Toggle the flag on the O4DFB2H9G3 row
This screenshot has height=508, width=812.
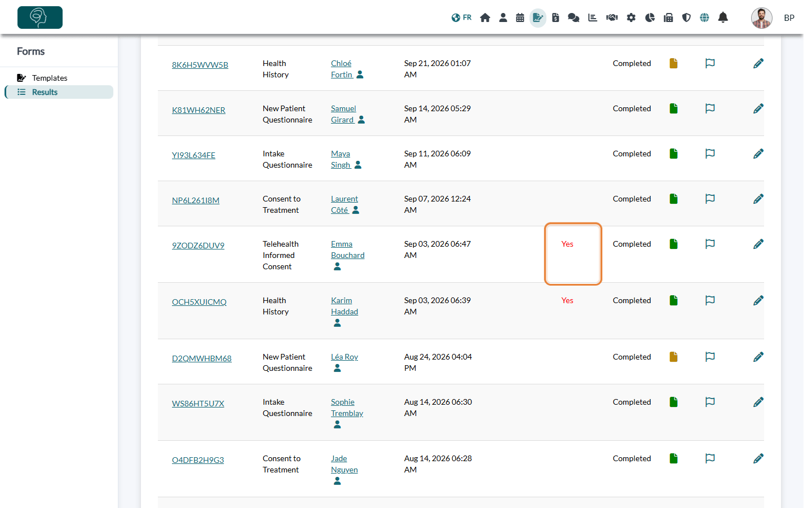pyautogui.click(x=710, y=458)
